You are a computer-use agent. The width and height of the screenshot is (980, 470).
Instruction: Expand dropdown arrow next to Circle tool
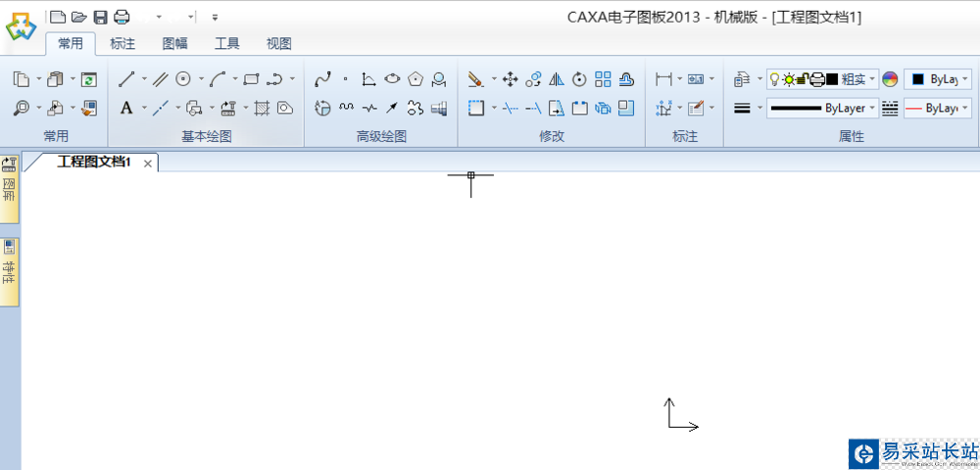(x=201, y=79)
